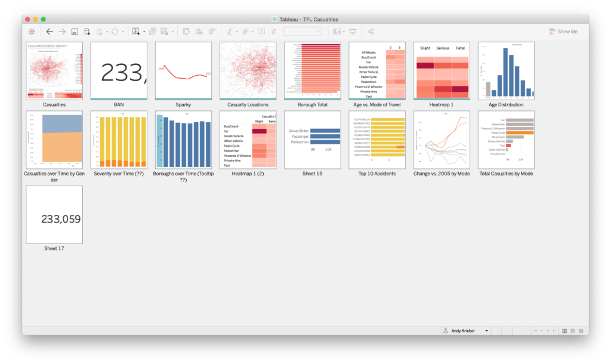This screenshot has height=364, width=611.
Task: Enter Presentation mode via the screen icon
Action: click(x=353, y=32)
